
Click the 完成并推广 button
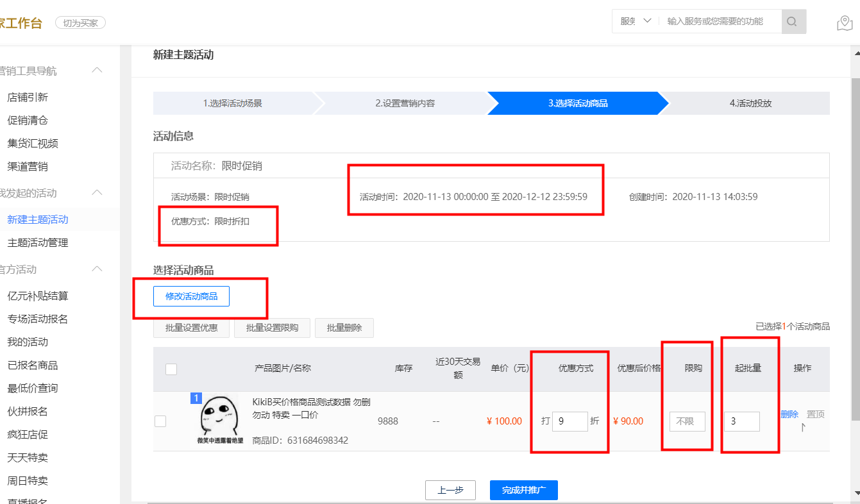pyautogui.click(x=523, y=489)
